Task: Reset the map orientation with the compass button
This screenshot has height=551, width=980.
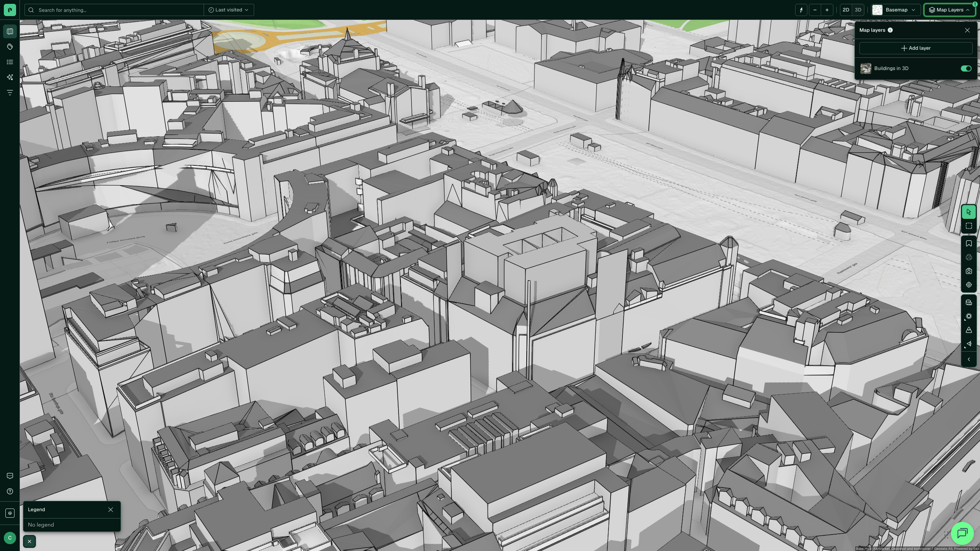Action: [801, 10]
